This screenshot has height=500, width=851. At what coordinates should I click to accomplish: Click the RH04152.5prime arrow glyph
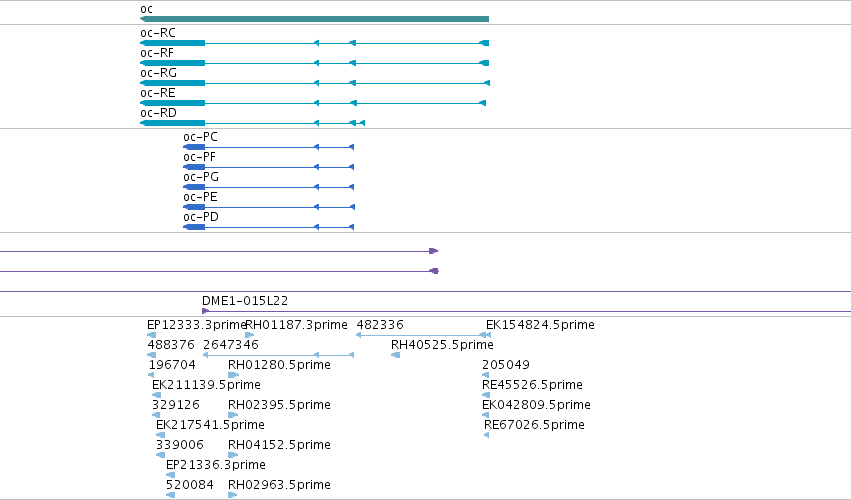pyautogui.click(x=233, y=455)
